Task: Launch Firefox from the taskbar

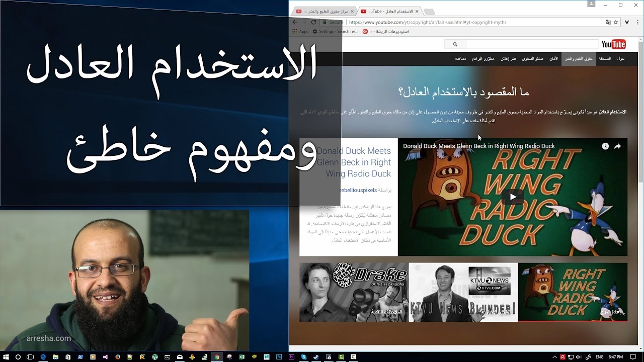Action: pos(117,357)
